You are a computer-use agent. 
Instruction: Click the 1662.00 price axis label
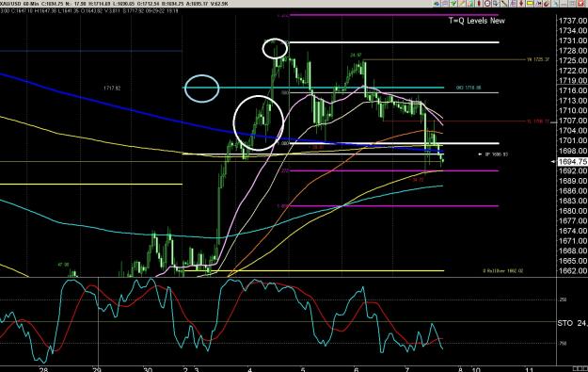tap(573, 270)
